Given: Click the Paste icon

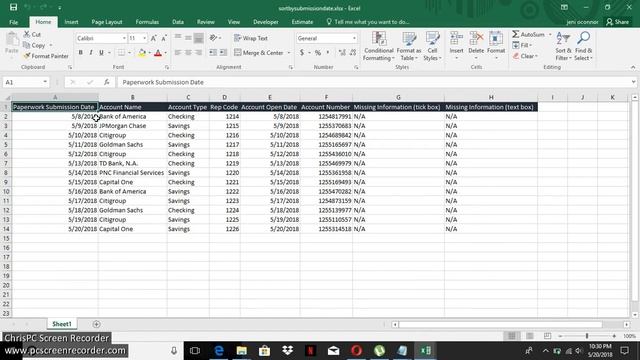Looking at the screenshot, I should coord(12,43).
